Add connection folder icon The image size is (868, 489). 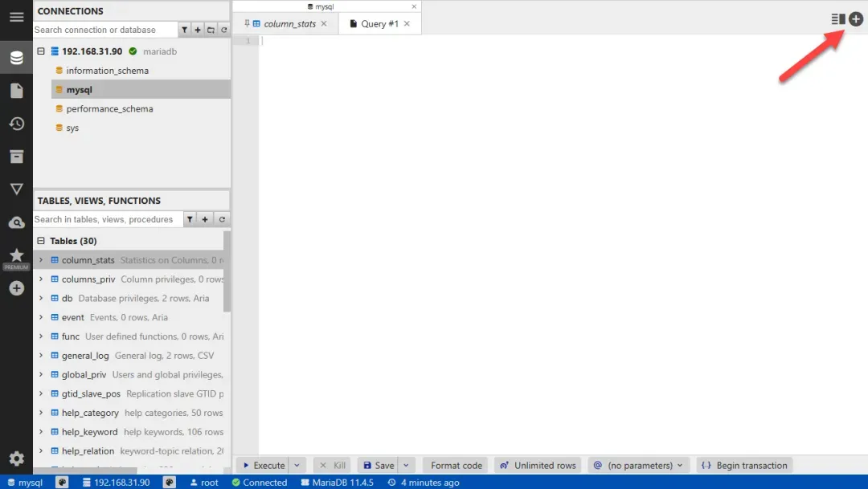211,30
